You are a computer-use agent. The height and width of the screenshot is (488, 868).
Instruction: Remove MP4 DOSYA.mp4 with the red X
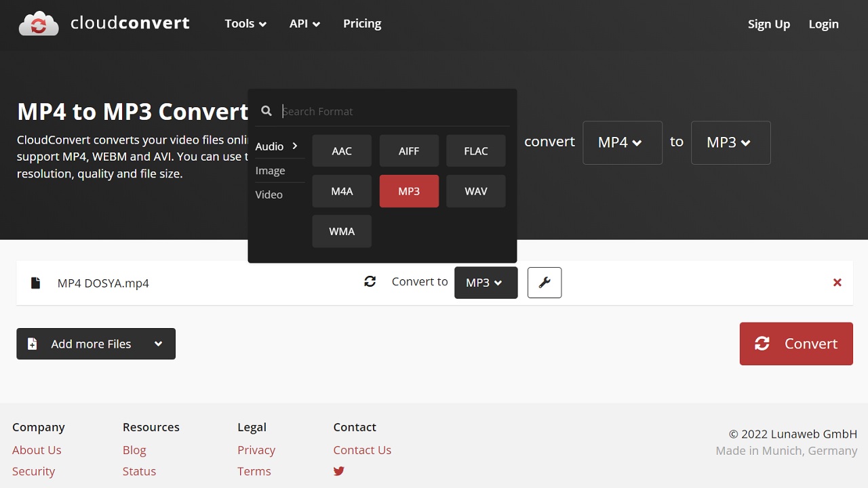click(x=837, y=283)
